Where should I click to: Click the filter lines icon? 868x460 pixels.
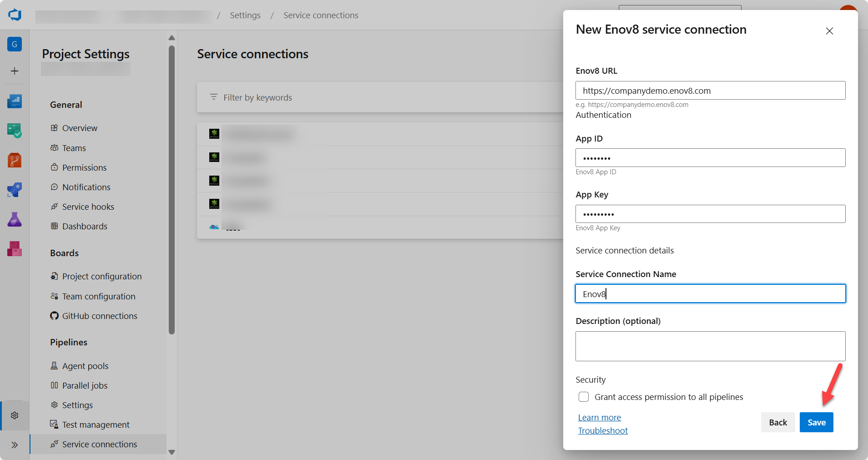[x=214, y=97]
